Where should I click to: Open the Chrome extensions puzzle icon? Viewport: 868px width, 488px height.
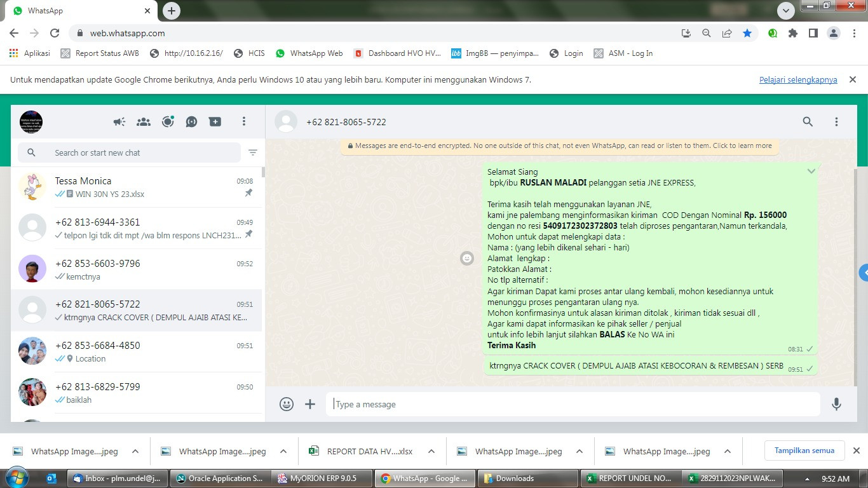point(792,33)
